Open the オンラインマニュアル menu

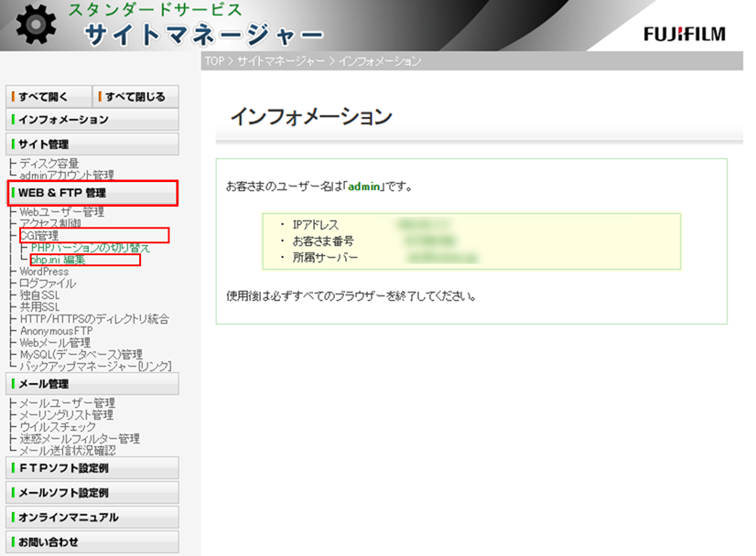pyautogui.click(x=92, y=518)
